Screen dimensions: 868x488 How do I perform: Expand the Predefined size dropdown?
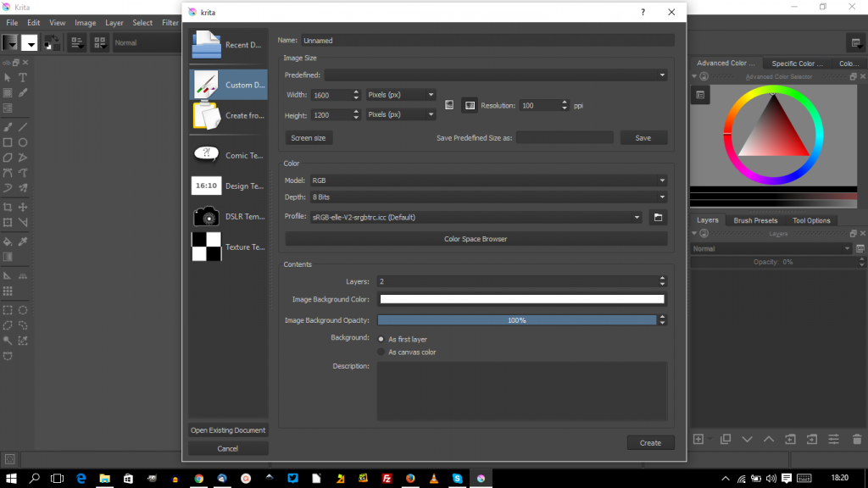click(x=496, y=75)
